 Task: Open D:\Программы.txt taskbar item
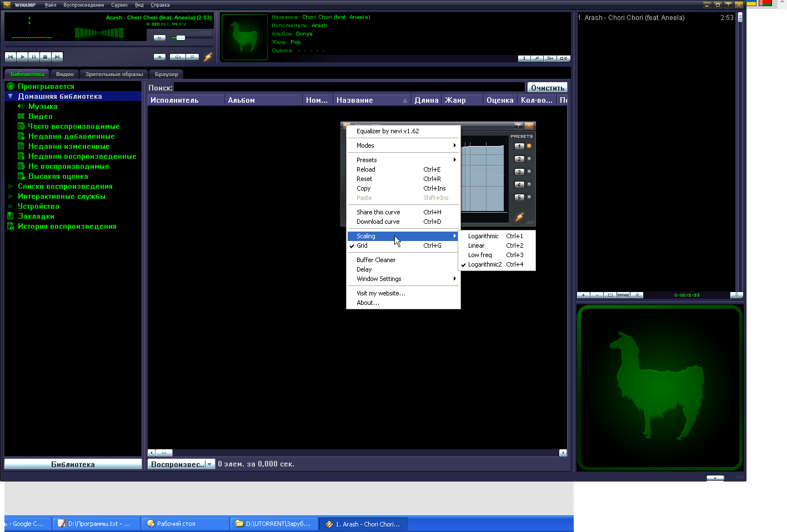point(96,524)
